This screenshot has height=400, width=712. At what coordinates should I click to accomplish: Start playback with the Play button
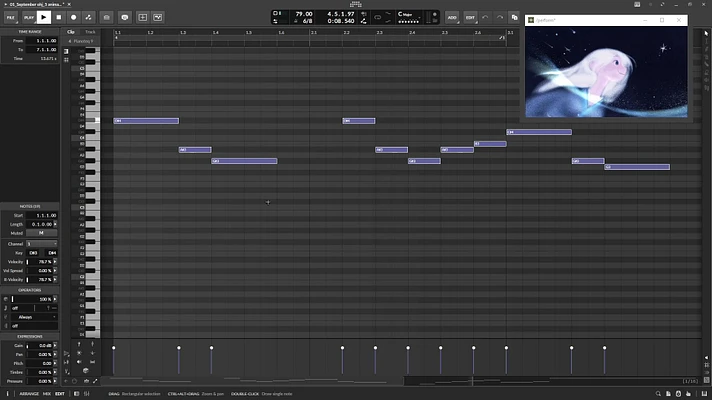(44, 17)
